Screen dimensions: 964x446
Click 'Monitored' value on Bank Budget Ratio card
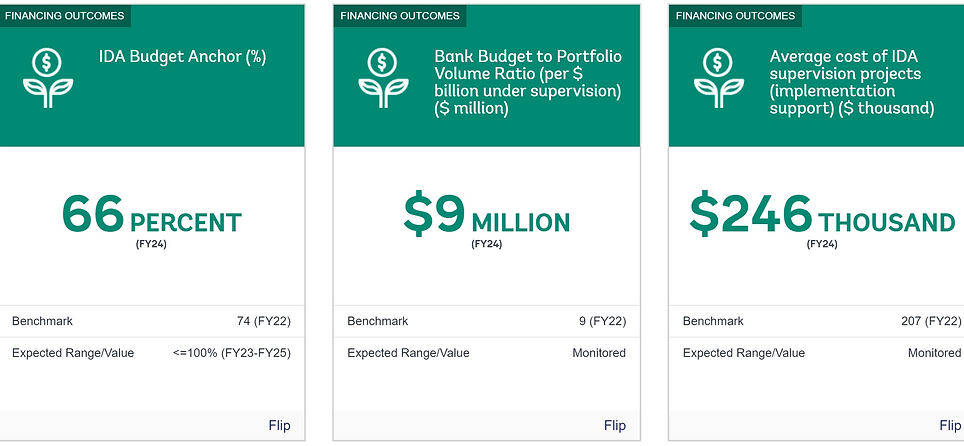(599, 353)
